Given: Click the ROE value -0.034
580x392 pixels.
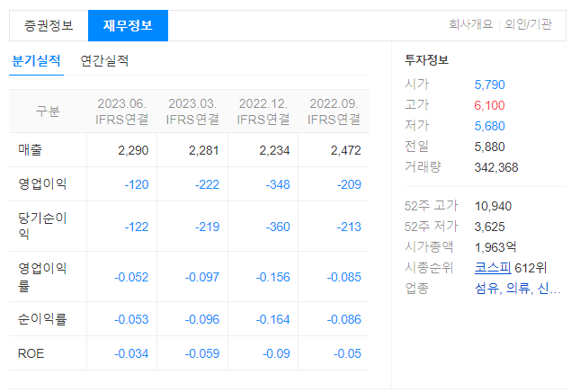Looking at the screenshot, I should coord(131,354).
